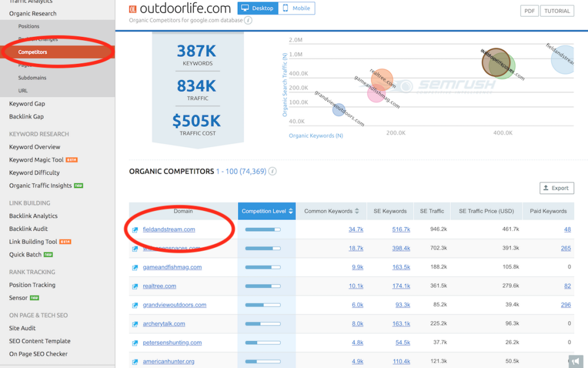This screenshot has width=588, height=368.
Task: Open external link icon for realtree.com
Action: coord(134,286)
